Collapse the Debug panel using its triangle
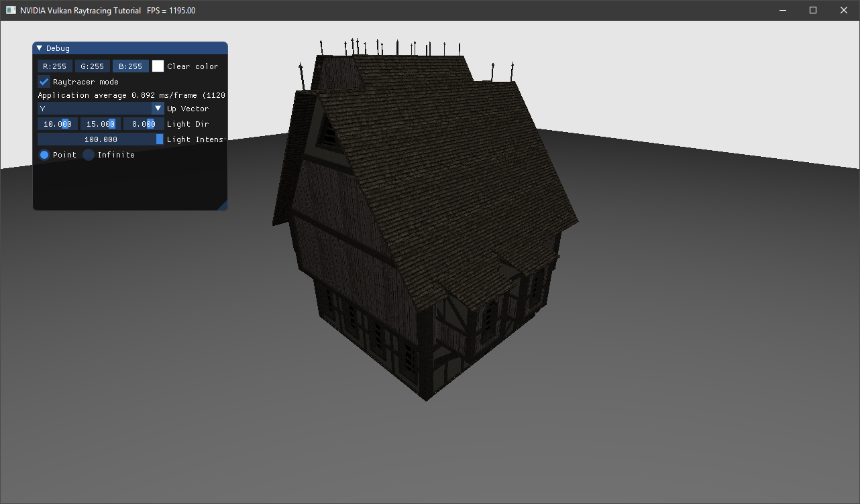The width and height of the screenshot is (860, 504). click(x=40, y=48)
